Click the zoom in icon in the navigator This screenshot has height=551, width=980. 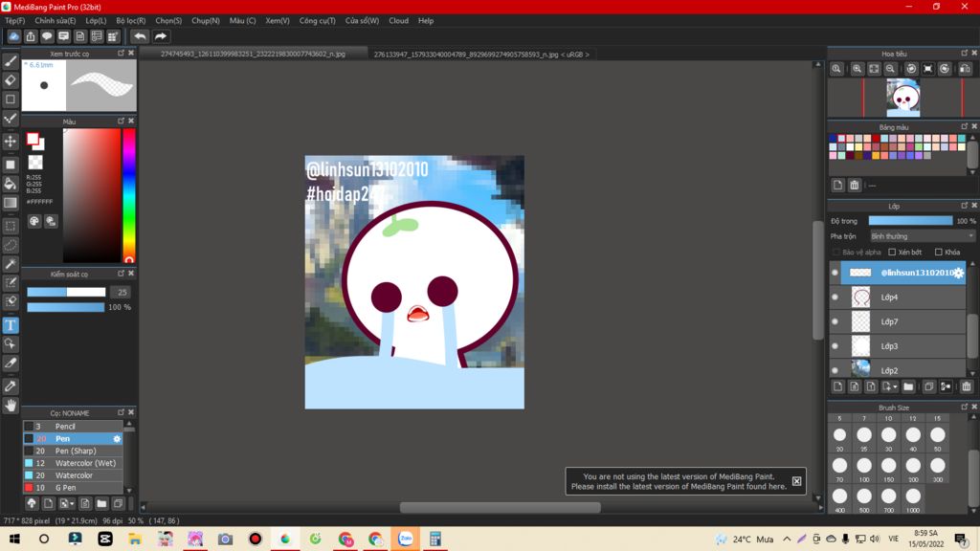tap(857, 69)
